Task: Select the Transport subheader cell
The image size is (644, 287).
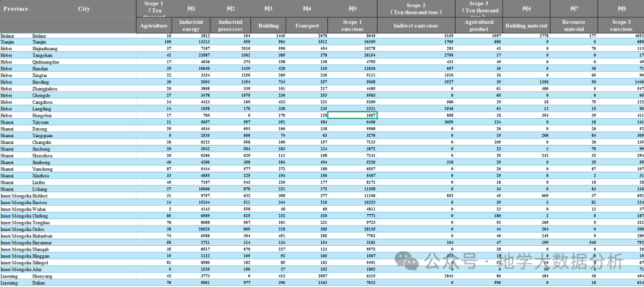Action: (x=307, y=26)
